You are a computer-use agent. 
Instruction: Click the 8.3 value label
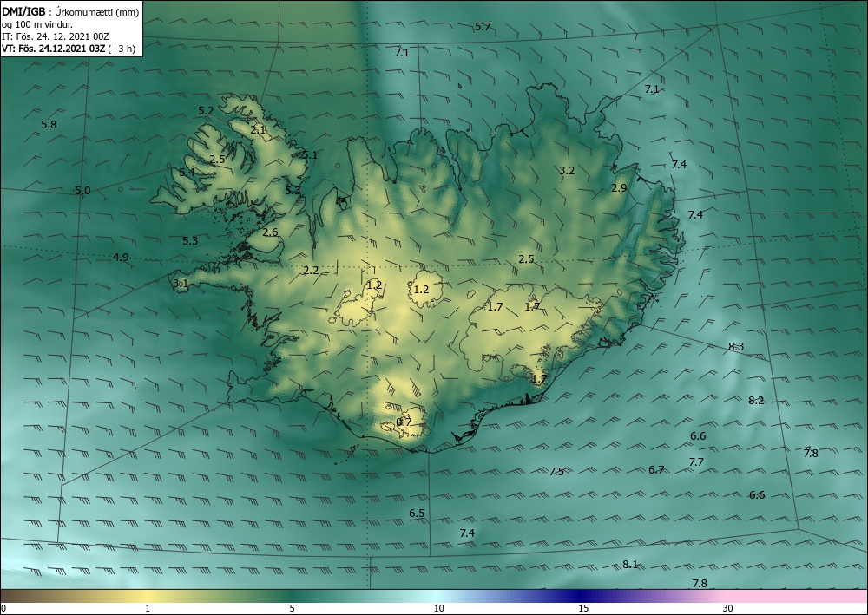tap(736, 347)
